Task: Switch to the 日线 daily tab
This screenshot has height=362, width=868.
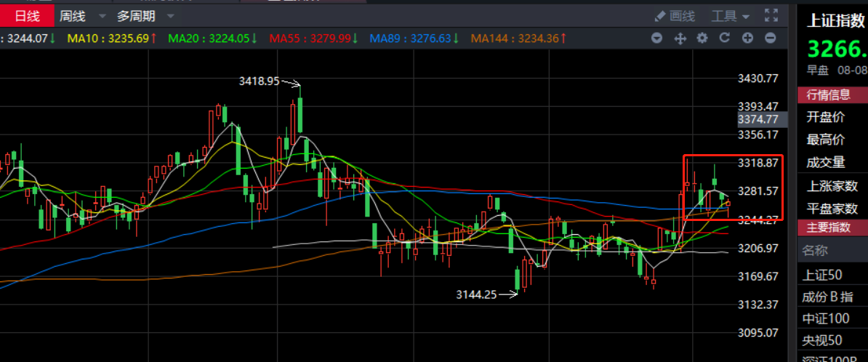Action: tap(28, 15)
